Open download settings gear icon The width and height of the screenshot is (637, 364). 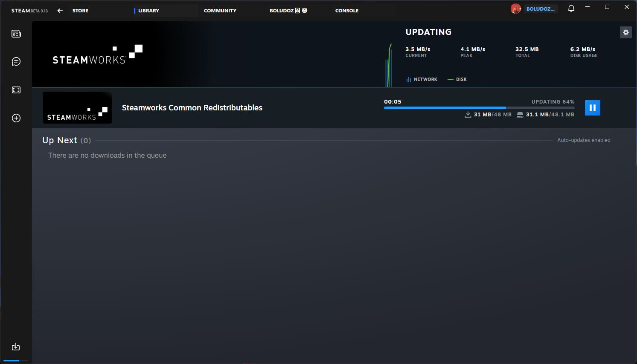626,32
